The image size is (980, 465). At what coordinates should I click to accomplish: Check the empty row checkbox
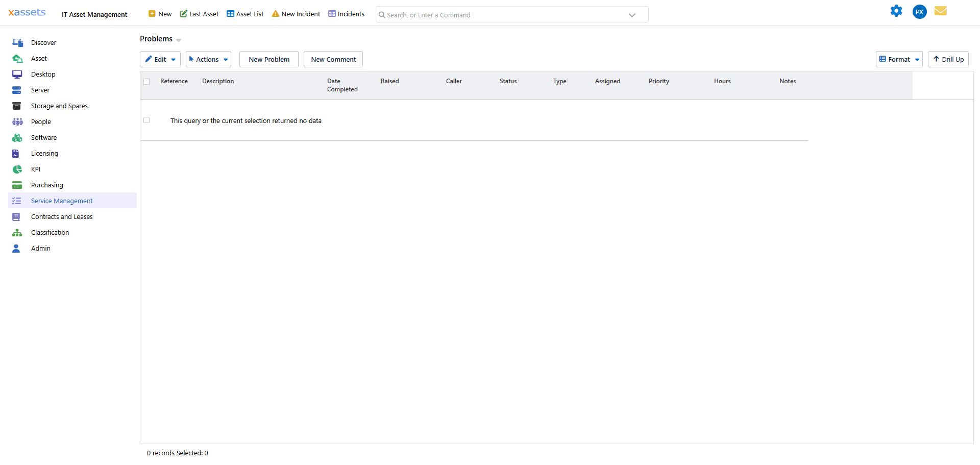tap(146, 120)
